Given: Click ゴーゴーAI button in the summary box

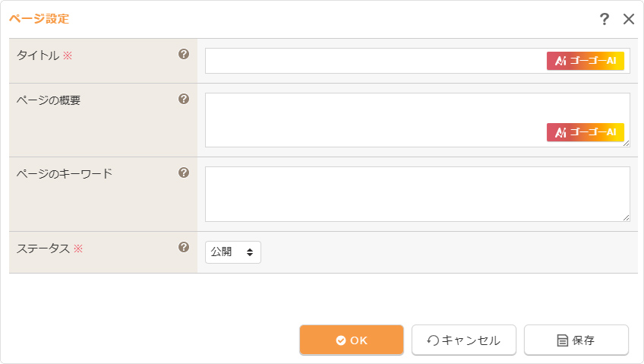Looking at the screenshot, I should tap(585, 132).
